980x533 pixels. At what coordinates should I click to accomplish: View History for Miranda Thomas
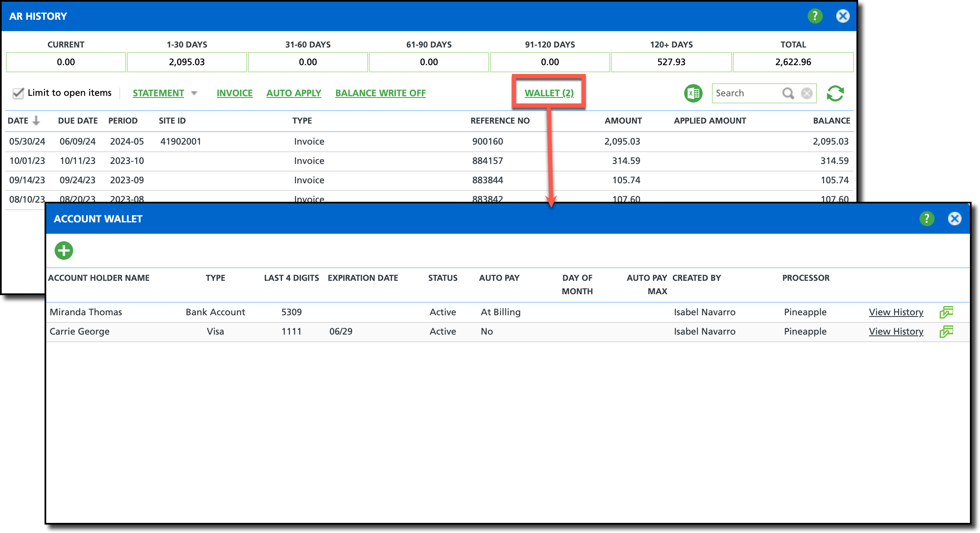(x=896, y=312)
